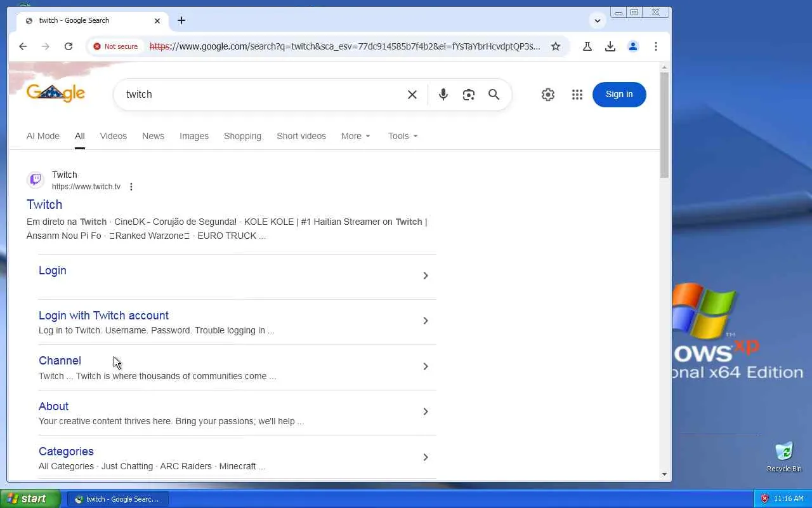The image size is (812, 508).
Task: Click the Chrome taskbar button
Action: pos(118,499)
